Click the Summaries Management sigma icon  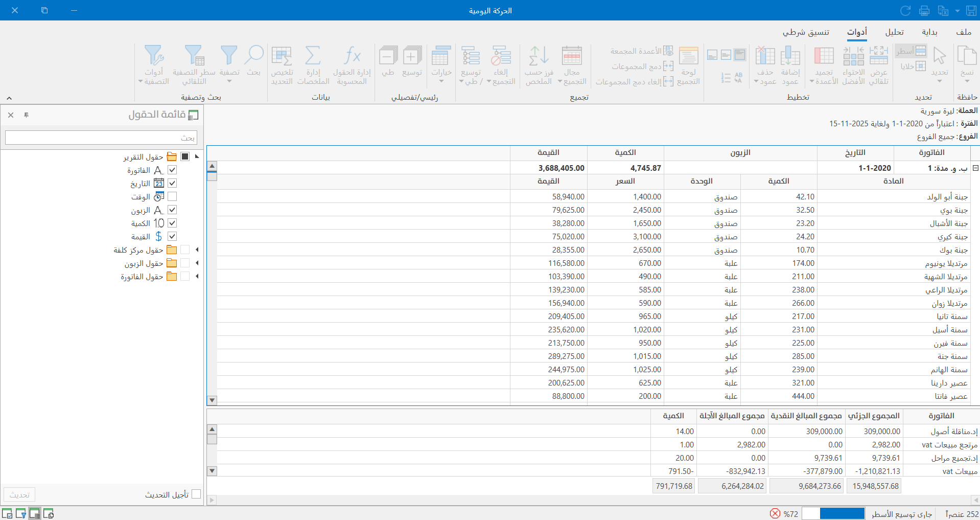[x=313, y=56]
